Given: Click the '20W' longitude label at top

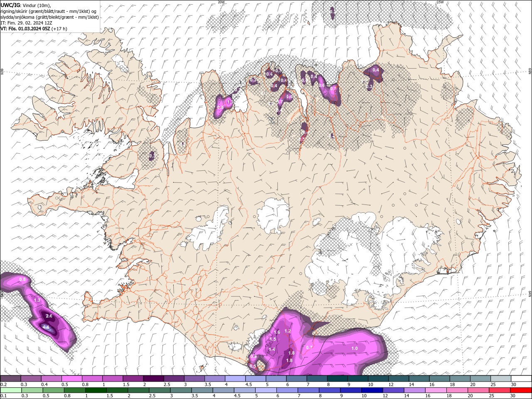Looking at the screenshot, I should click(x=221, y=2).
